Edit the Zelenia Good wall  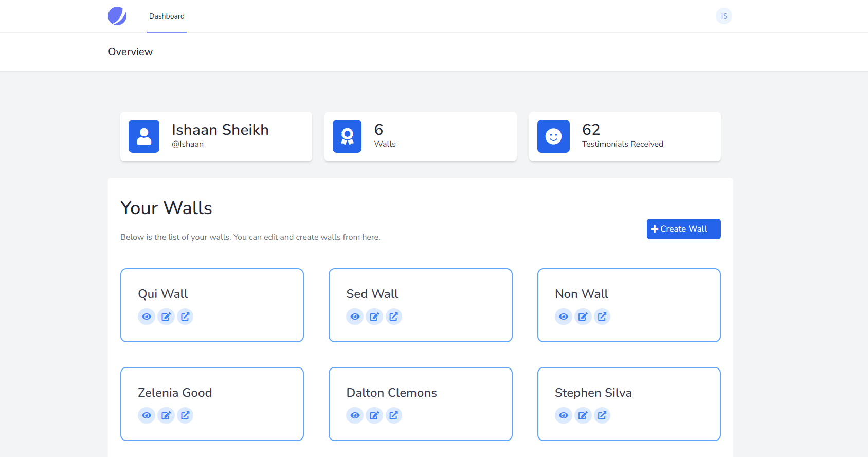166,415
